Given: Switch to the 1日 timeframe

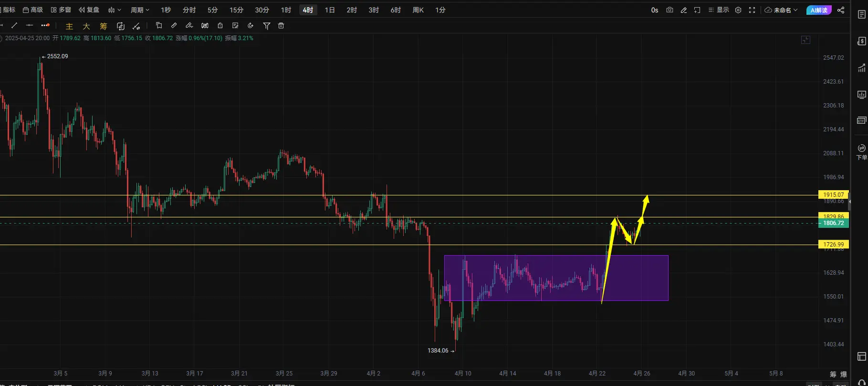Looking at the screenshot, I should tap(330, 10).
